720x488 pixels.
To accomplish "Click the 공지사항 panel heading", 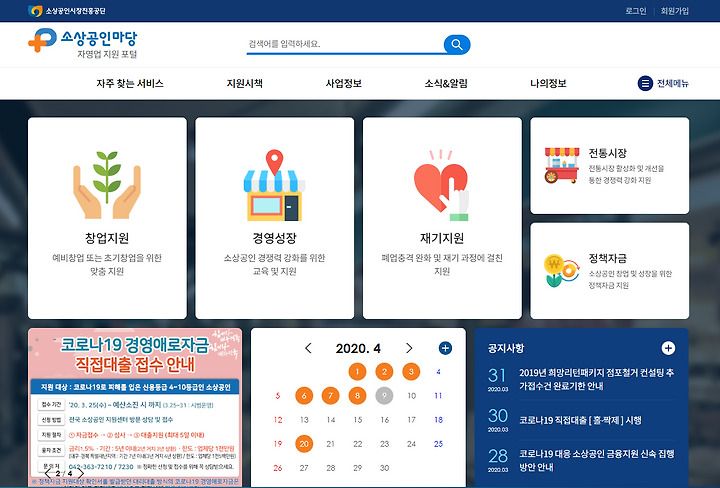I will [x=506, y=348].
